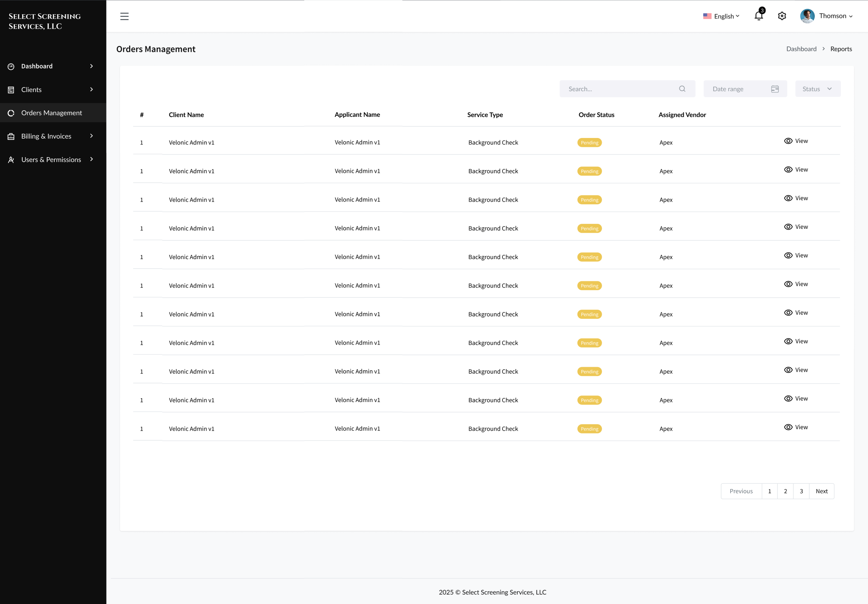868x604 pixels.
Task: Click the calendar icon in Date range
Action: [x=774, y=89]
